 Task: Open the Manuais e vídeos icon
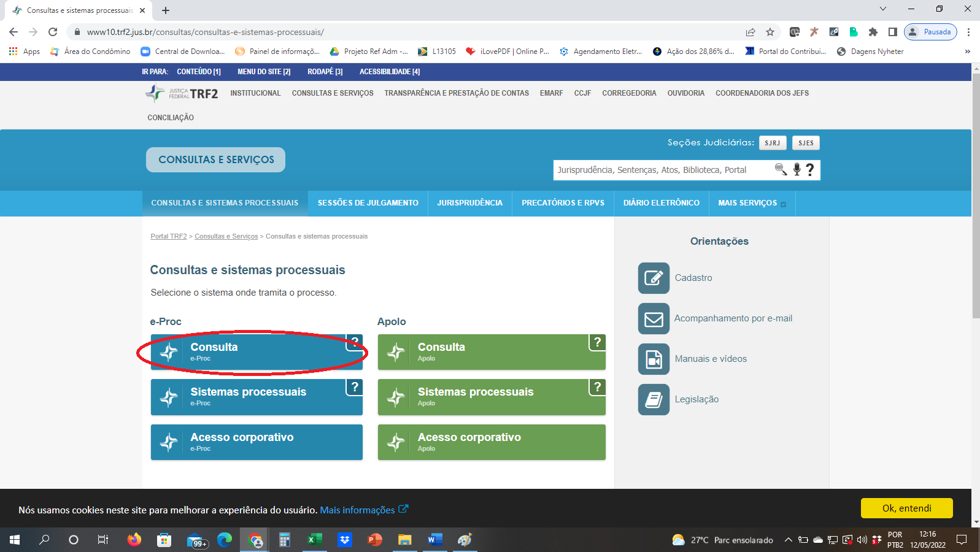tap(654, 359)
